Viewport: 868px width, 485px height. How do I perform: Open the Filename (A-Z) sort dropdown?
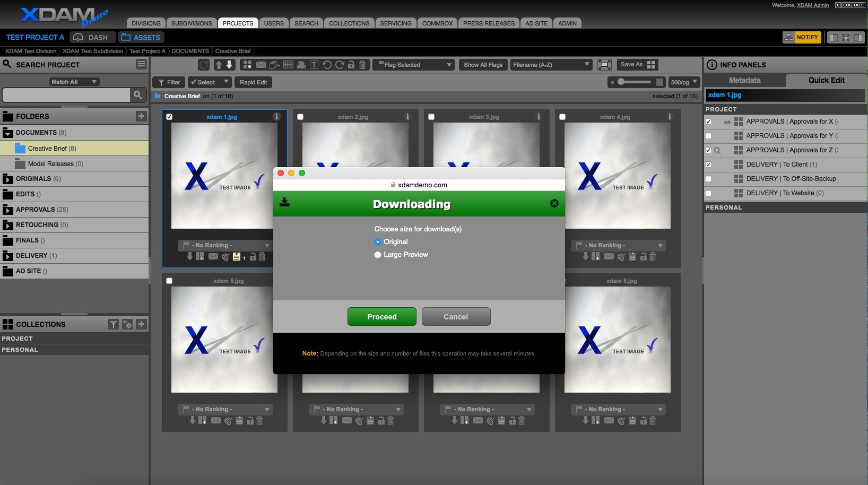[551, 65]
